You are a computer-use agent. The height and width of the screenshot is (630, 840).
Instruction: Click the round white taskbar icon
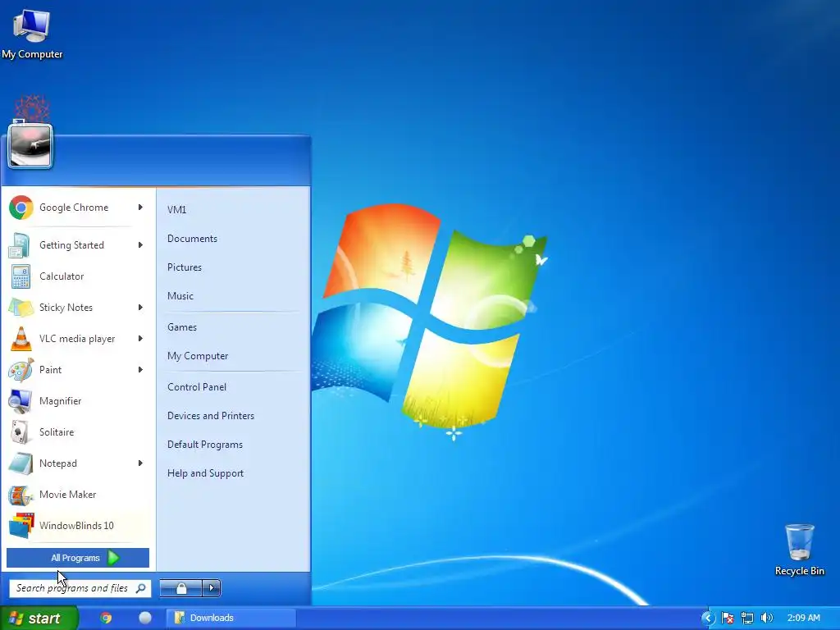pos(145,618)
